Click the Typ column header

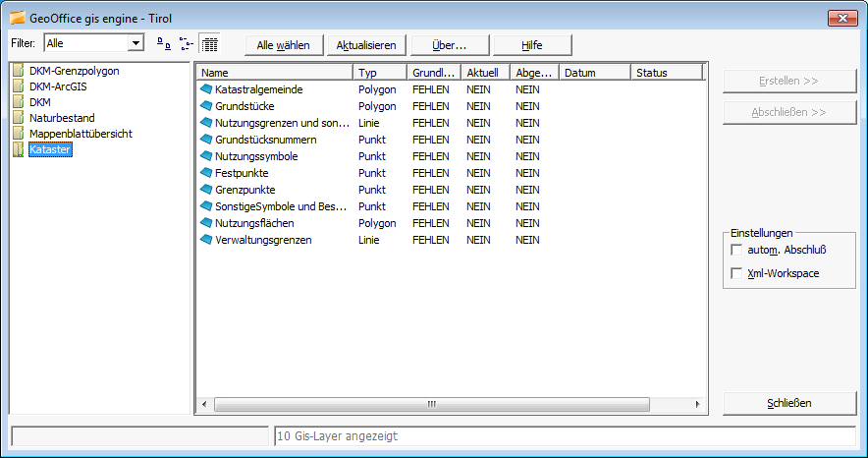[x=379, y=73]
